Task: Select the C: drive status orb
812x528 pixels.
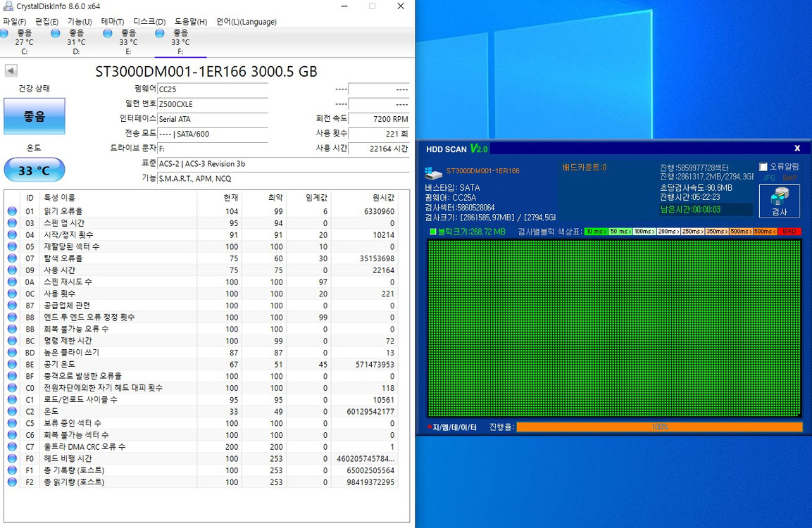Action: [x=5, y=33]
